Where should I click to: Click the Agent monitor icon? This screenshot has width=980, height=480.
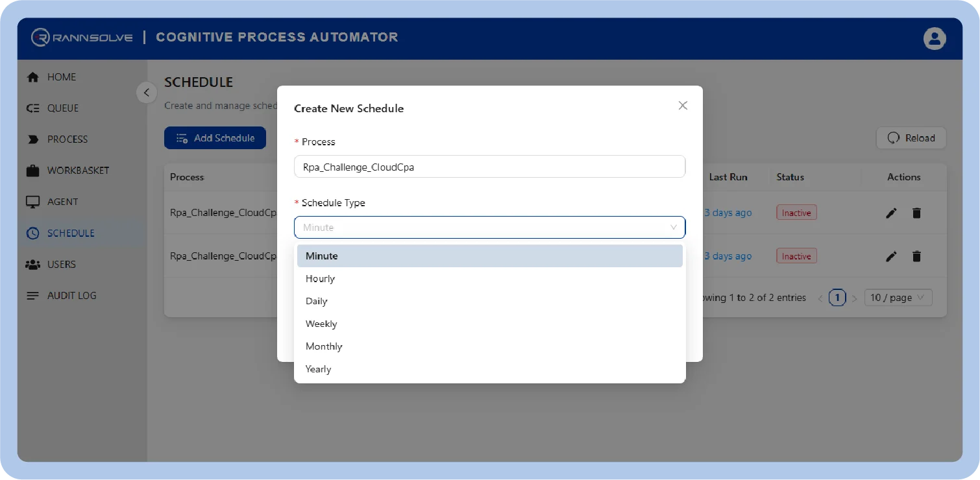(x=32, y=202)
